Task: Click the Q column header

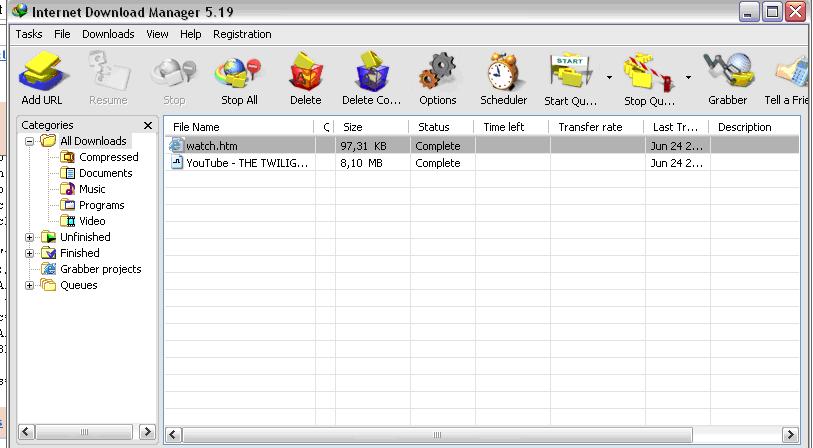Action: point(325,127)
